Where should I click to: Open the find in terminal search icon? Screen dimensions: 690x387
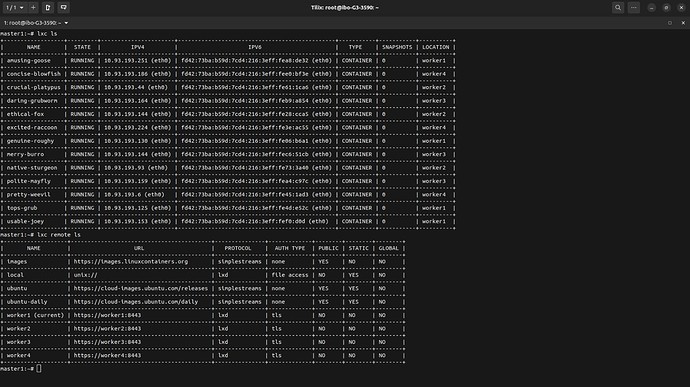618,7
